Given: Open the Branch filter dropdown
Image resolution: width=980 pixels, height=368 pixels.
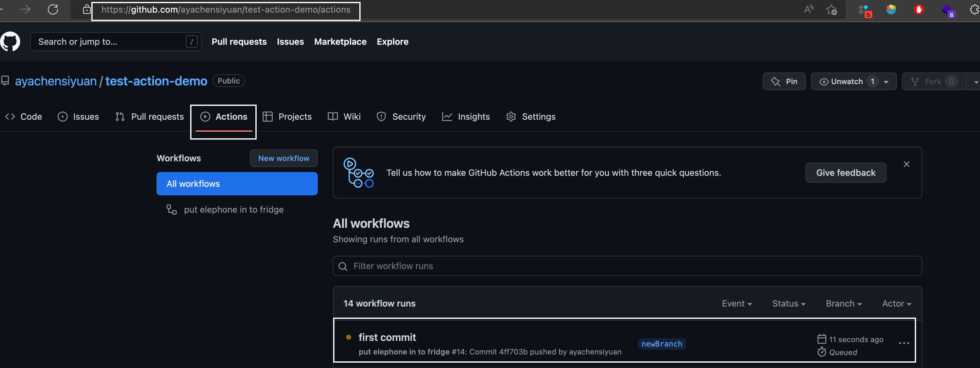Looking at the screenshot, I should (x=843, y=303).
